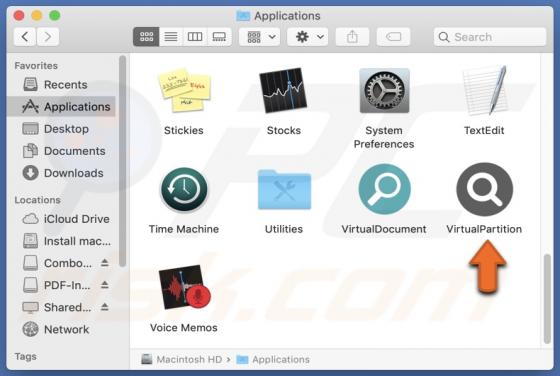Open the System Preferences gear icon
Image resolution: width=560 pixels, height=376 pixels.
click(x=384, y=91)
